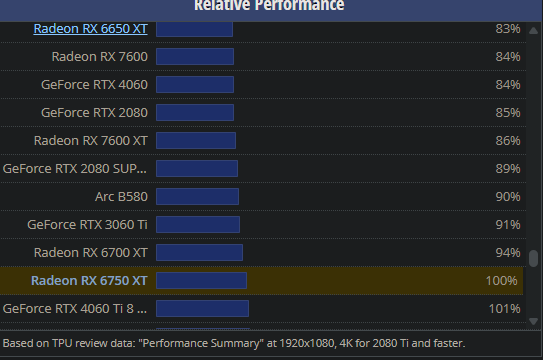
Task: Open the GeForce RTX 3060 Ti entry
Action: [x=87, y=225]
